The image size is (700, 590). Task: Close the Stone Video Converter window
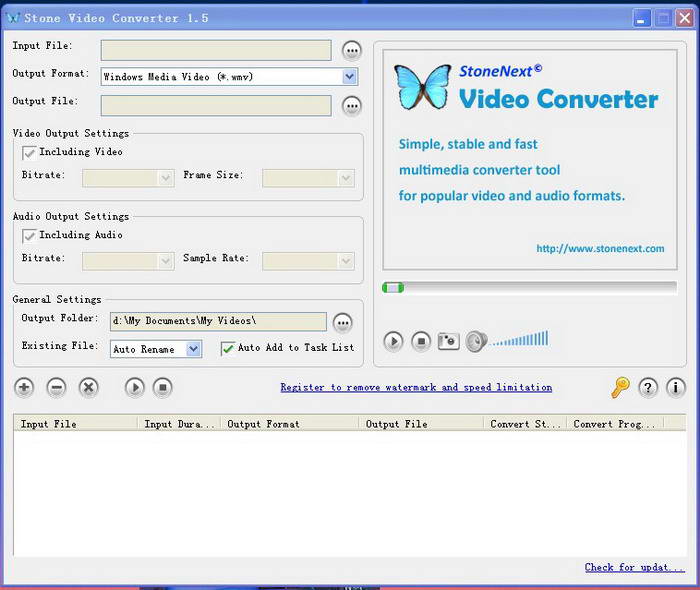coord(684,18)
